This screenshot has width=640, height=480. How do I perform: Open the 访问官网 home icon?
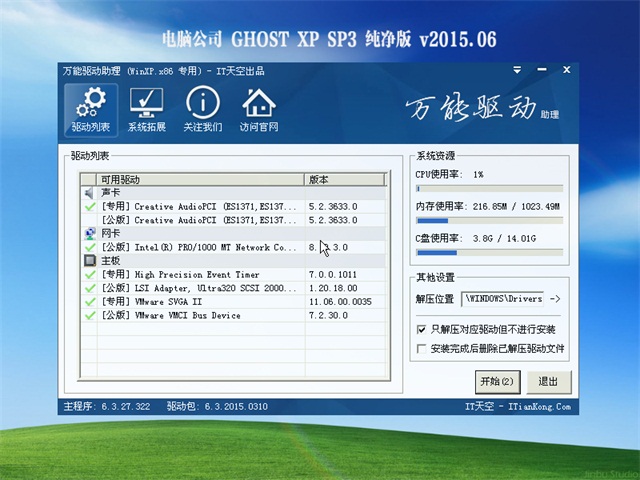pyautogui.click(x=259, y=110)
